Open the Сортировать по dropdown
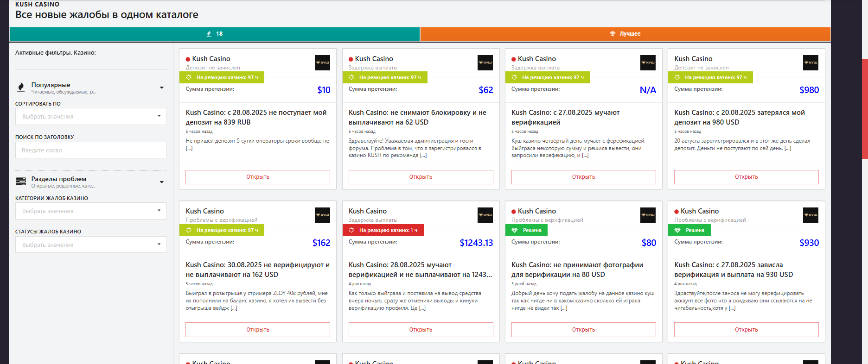Viewport: 868px width, 364px height. [x=91, y=116]
